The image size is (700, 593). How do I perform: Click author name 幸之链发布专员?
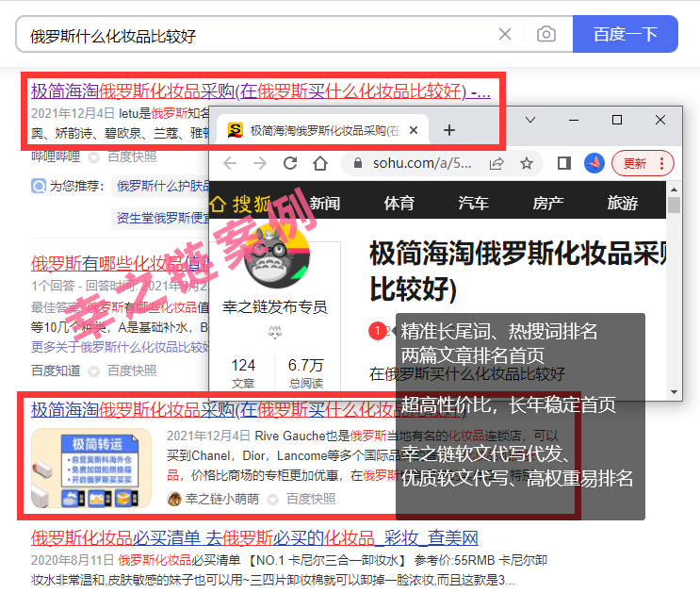click(274, 307)
